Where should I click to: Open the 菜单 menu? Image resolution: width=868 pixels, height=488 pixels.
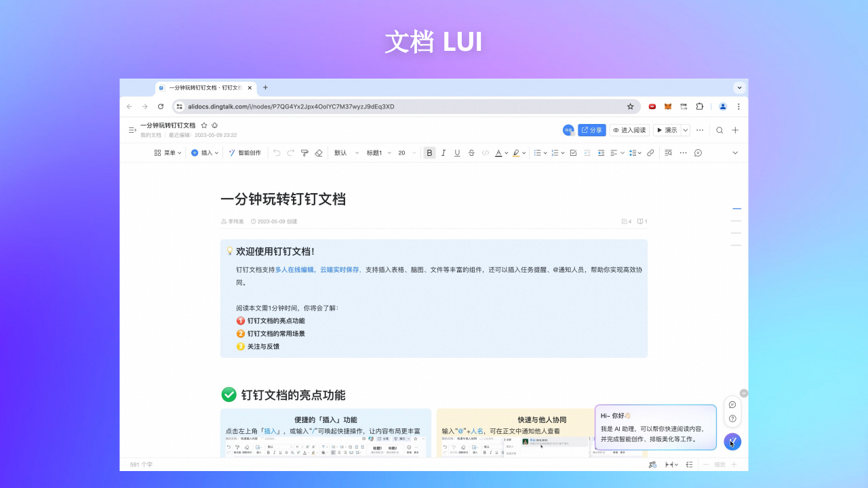click(167, 152)
